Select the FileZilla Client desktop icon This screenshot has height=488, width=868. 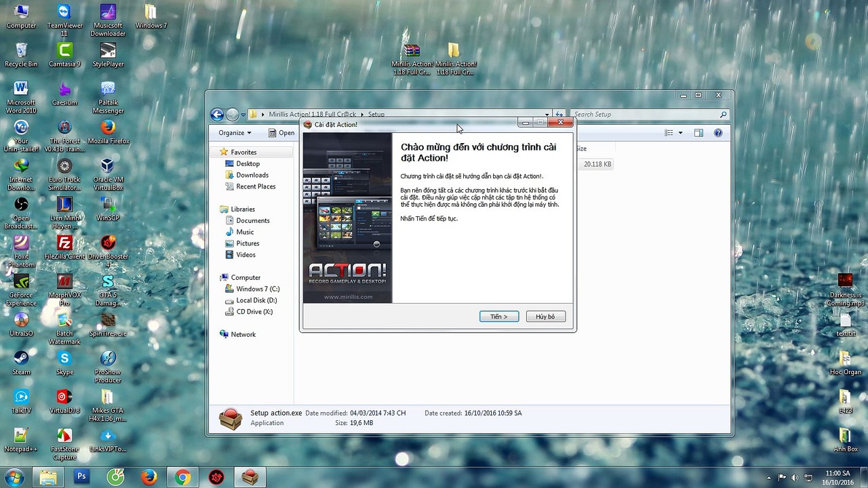pyautogui.click(x=64, y=247)
